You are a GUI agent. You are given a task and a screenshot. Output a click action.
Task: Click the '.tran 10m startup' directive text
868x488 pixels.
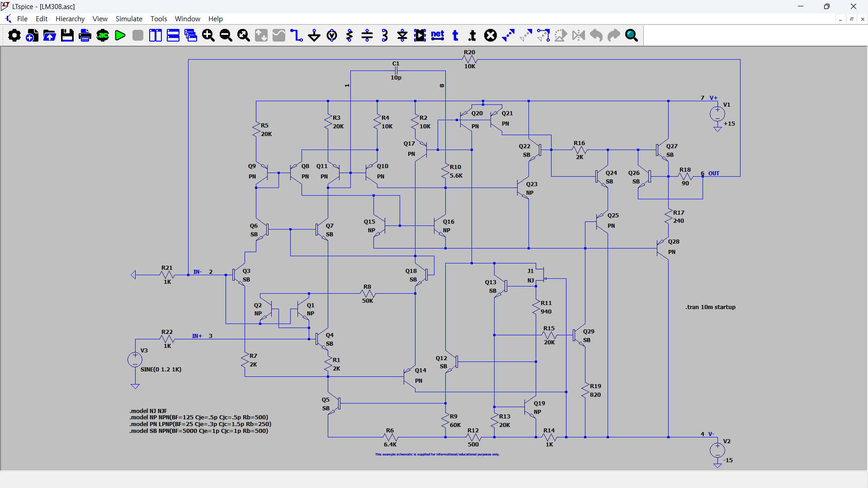710,307
